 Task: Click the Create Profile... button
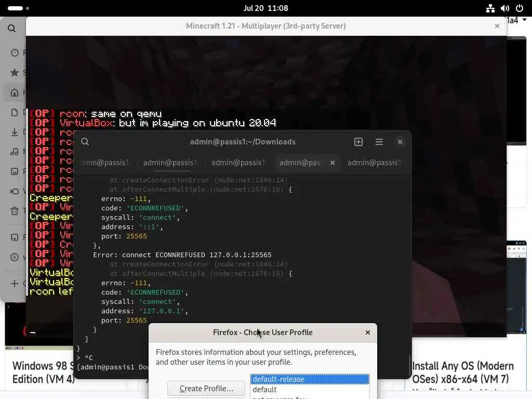(x=206, y=389)
